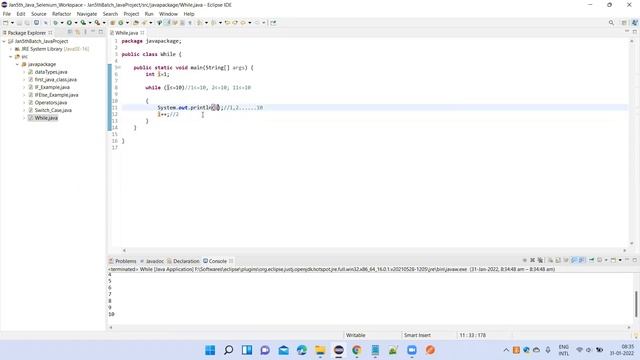Screen dimensions: 640x360
Task: Click the New file toolbar icon
Action: [x=6, y=23]
